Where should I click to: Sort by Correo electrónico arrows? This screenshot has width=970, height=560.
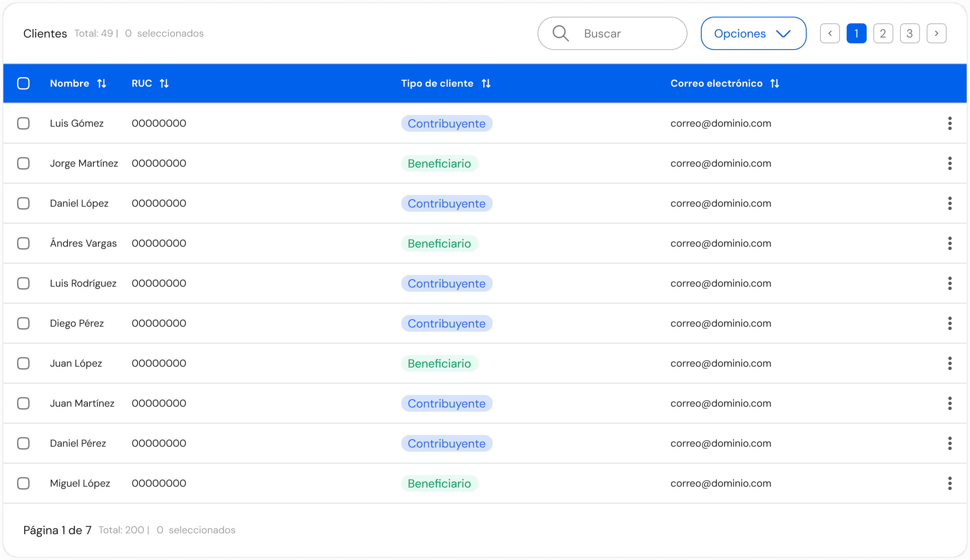[775, 83]
